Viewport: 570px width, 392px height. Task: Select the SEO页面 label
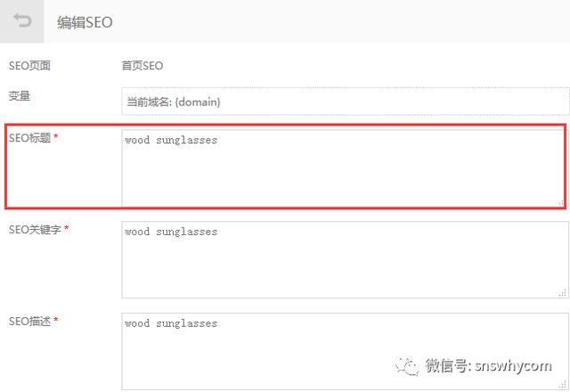click(x=29, y=66)
